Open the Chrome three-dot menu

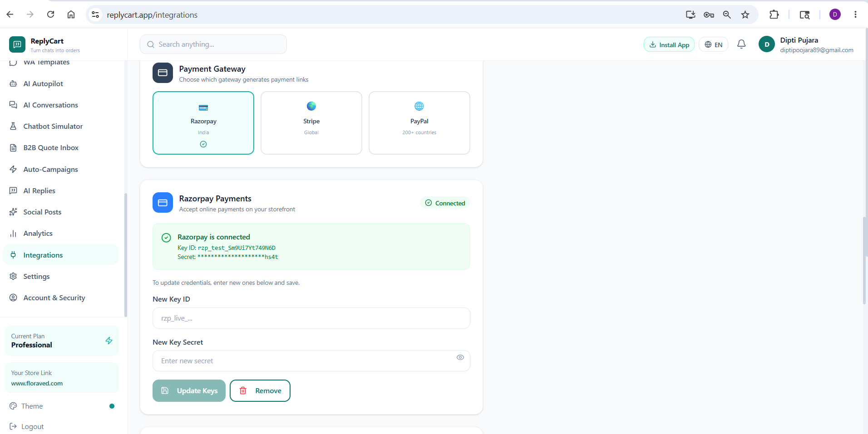pos(855,15)
